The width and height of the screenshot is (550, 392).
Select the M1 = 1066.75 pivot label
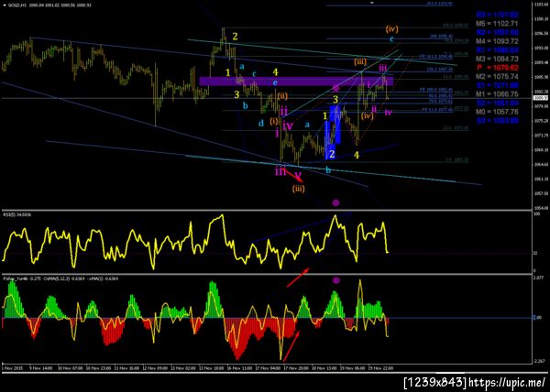497,94
